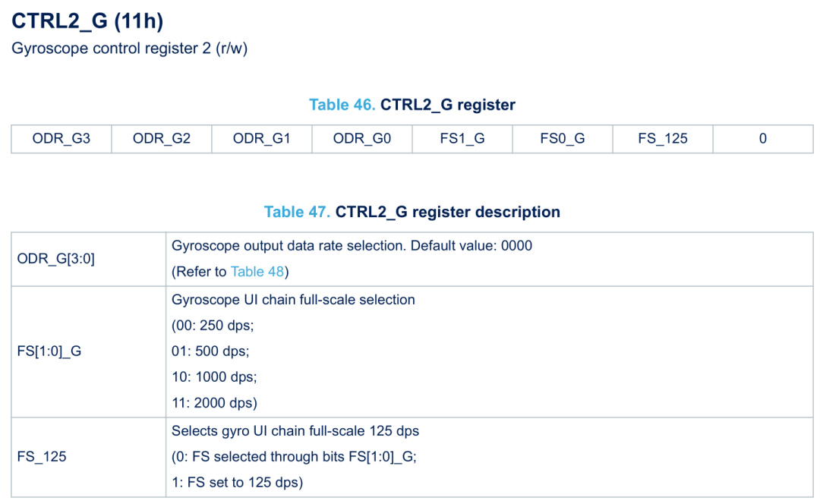The height and width of the screenshot is (504, 820).
Task: Select the FS0_G bit cell
Action: coord(563,138)
